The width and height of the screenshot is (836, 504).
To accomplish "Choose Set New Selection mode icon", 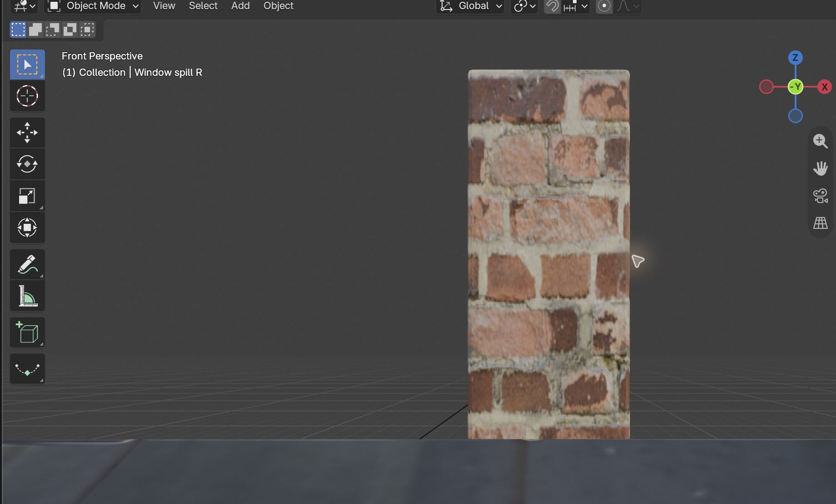I will [18, 30].
